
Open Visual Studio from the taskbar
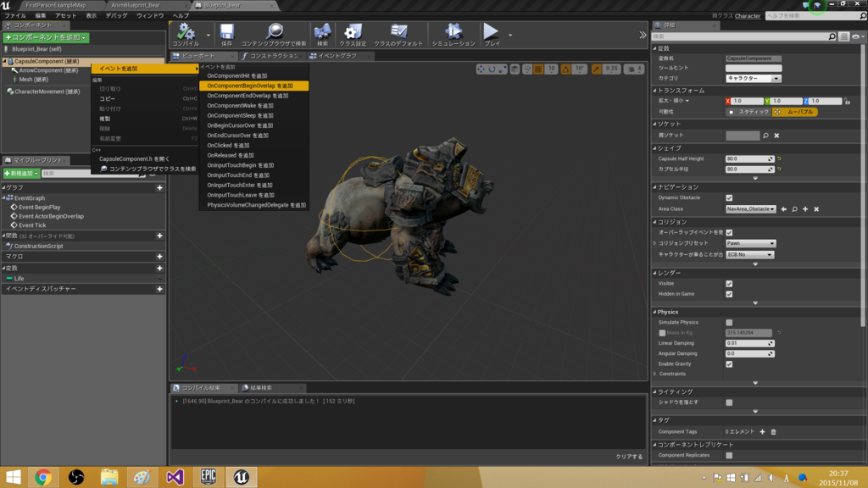tap(175, 477)
